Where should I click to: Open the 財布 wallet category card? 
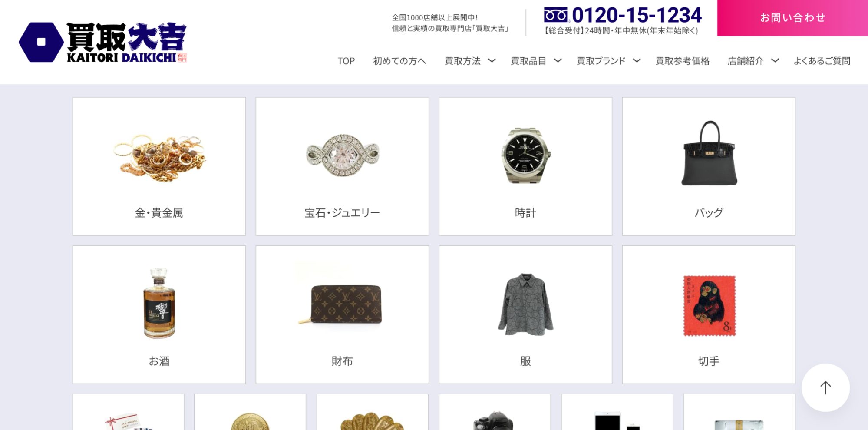point(342,314)
